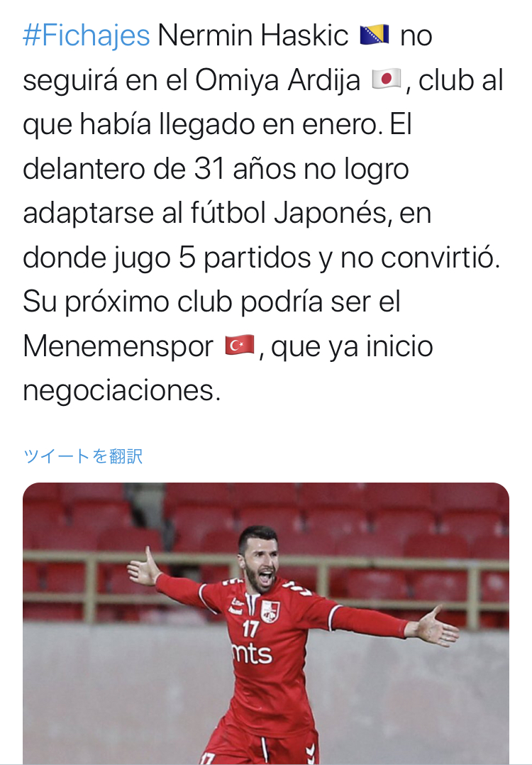Viewport: 532px width, 765px height.
Task: Click the club crest on the jersey
Action: 270,611
